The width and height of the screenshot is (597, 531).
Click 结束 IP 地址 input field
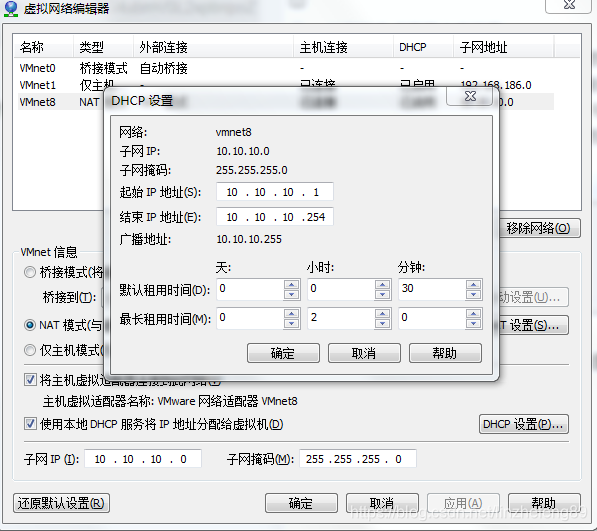275,217
